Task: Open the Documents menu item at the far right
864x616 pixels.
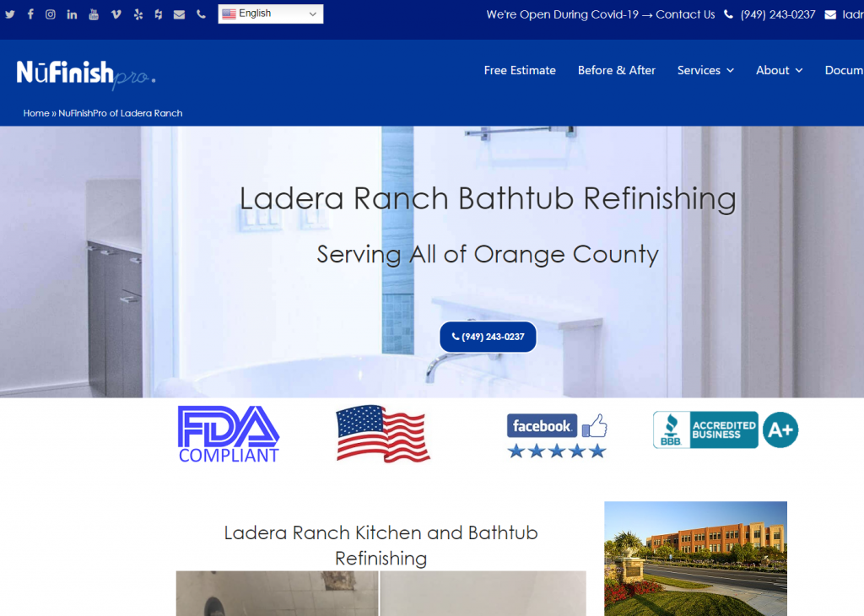Action: [x=844, y=71]
